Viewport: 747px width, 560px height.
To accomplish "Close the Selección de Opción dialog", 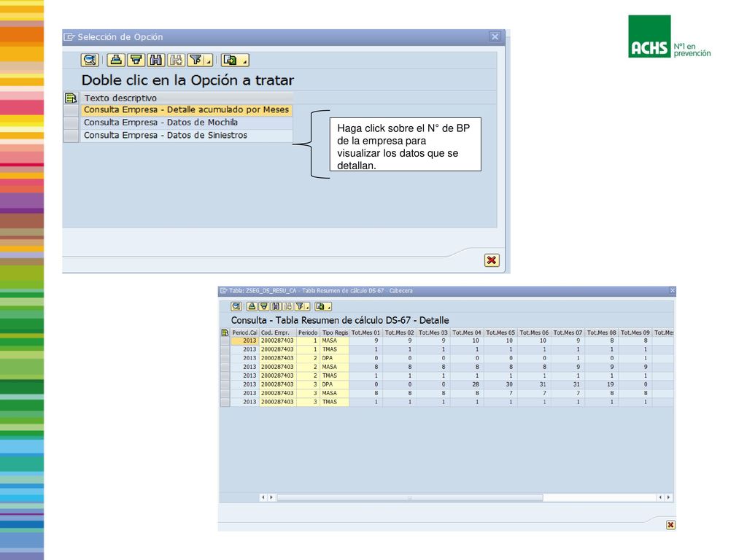I will 495,36.
